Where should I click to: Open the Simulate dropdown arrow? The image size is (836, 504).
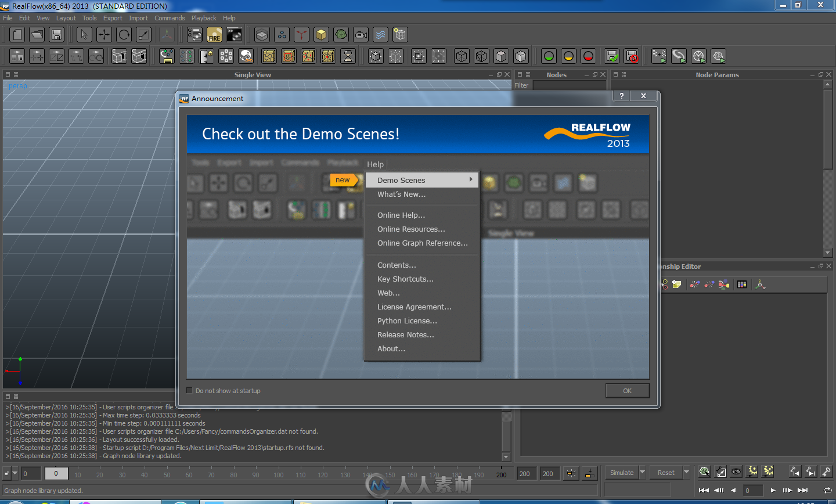642,473
